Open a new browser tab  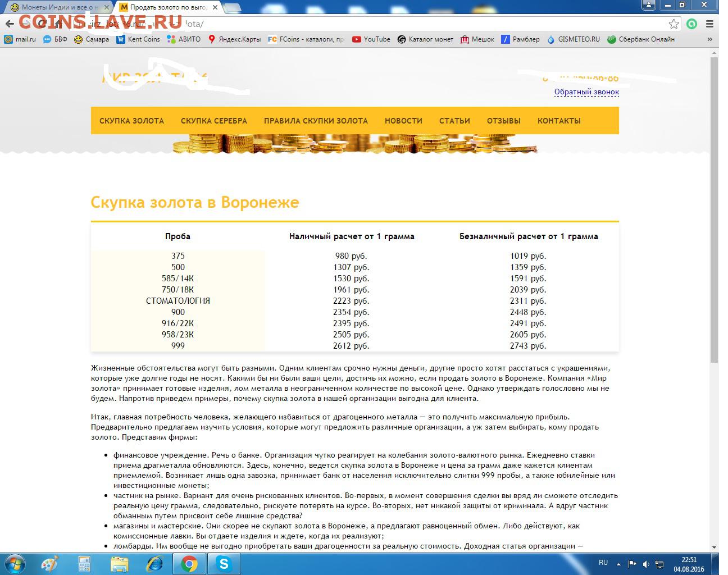point(233,8)
